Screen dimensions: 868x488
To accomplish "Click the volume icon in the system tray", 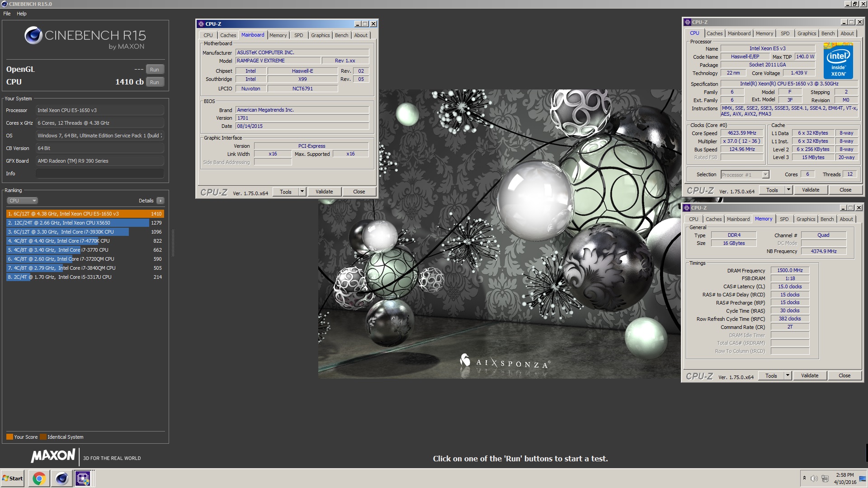I will tap(814, 479).
